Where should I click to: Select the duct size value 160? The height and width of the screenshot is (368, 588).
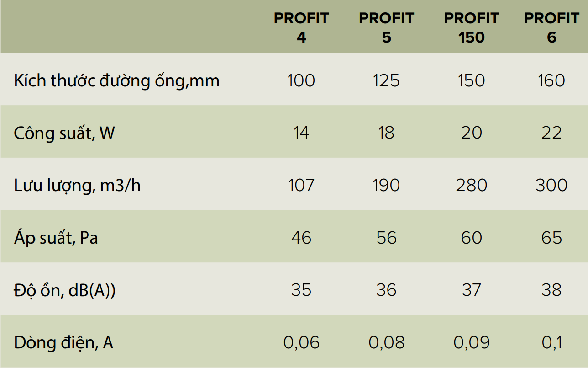point(551,81)
